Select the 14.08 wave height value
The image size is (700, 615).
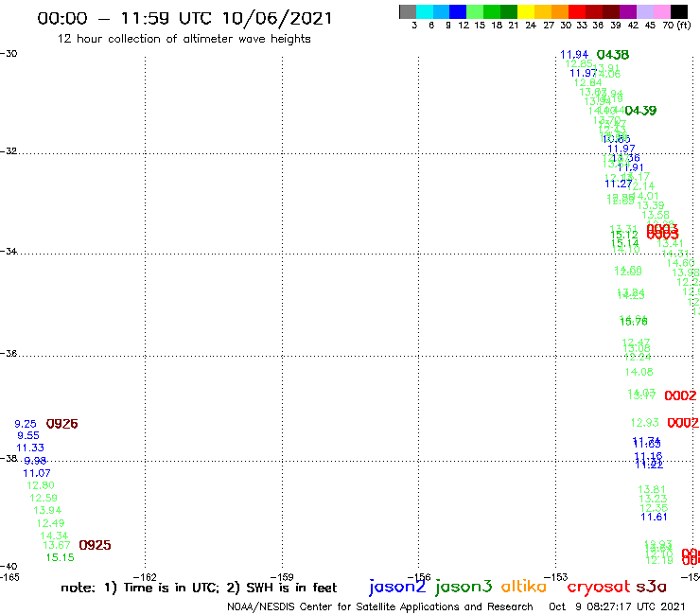(639, 372)
